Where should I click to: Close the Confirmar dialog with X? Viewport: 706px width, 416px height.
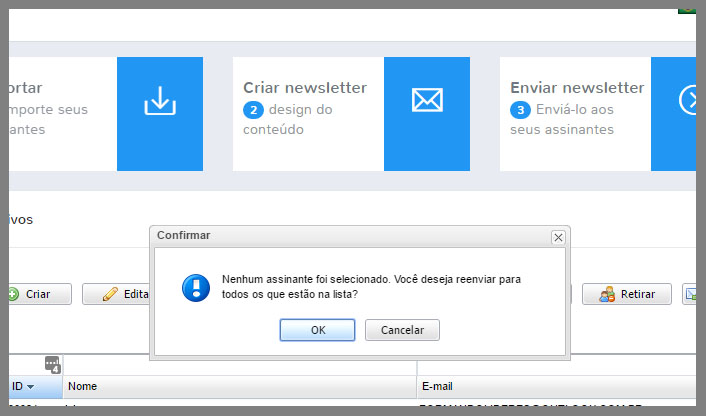558,237
